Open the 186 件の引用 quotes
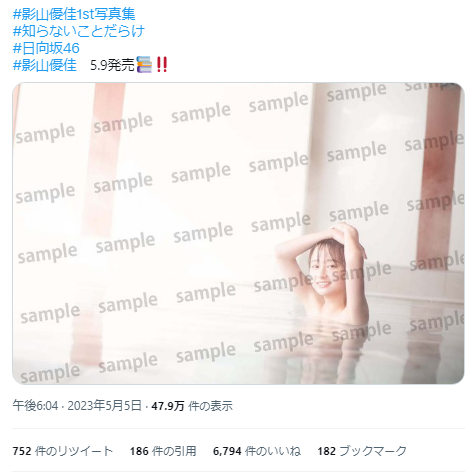This screenshot has width=471, height=473. pos(163,451)
